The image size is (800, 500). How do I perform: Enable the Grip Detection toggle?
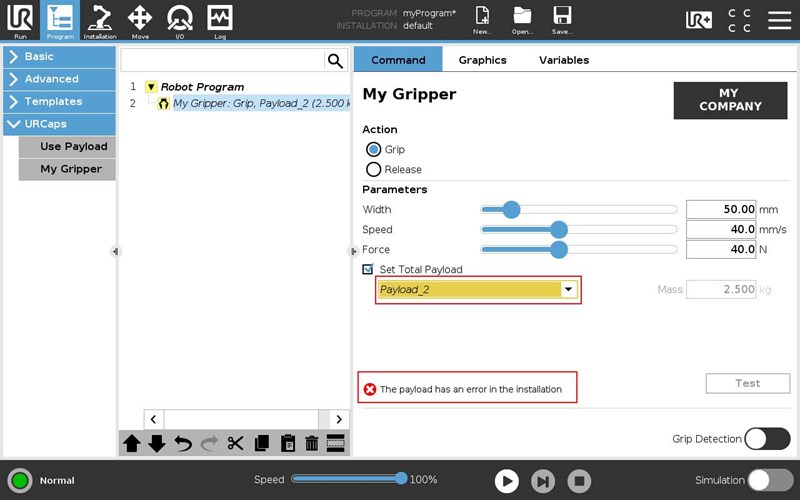(x=767, y=439)
